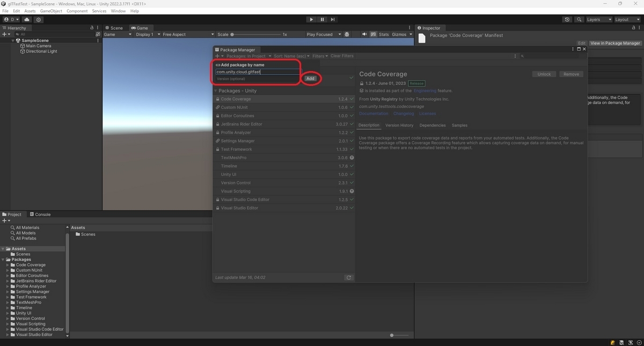
Task: Toggle the frame debugger bug icon
Action: [347, 34]
